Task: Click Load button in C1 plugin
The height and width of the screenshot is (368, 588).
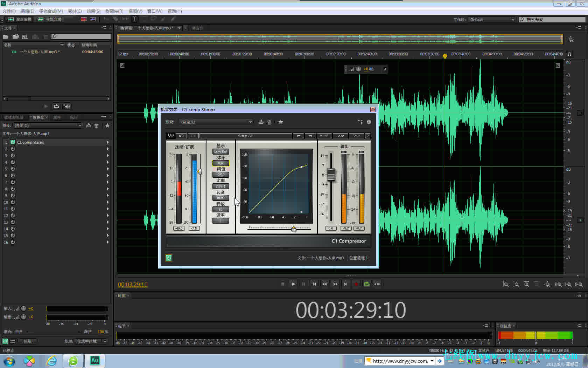Action: pyautogui.click(x=340, y=136)
